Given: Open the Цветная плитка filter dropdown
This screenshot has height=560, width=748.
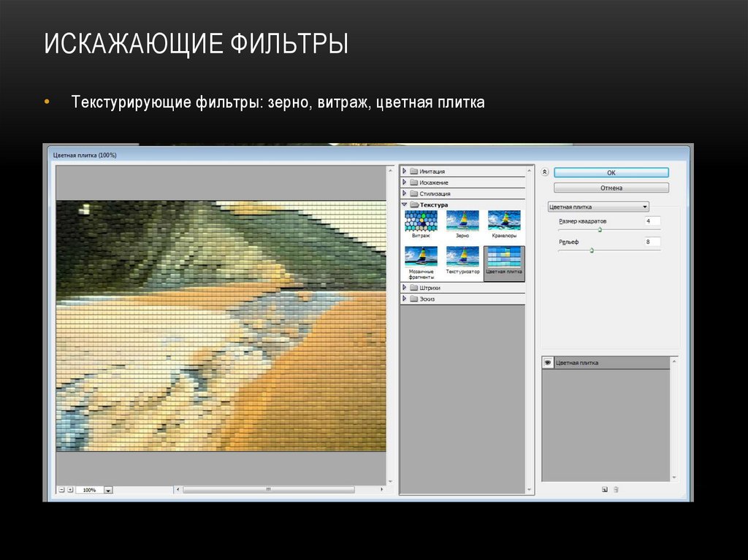Looking at the screenshot, I should point(598,207).
